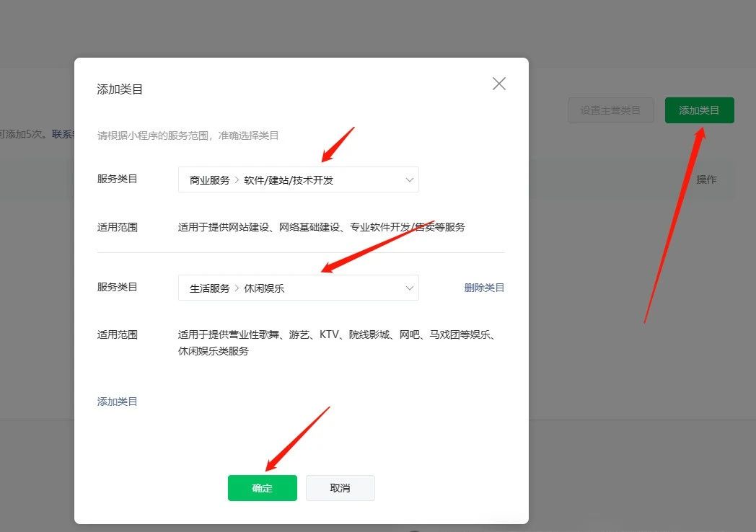Expand chevron of 商业服务 category dropdown
This screenshot has width=756, height=532.
pos(409,179)
